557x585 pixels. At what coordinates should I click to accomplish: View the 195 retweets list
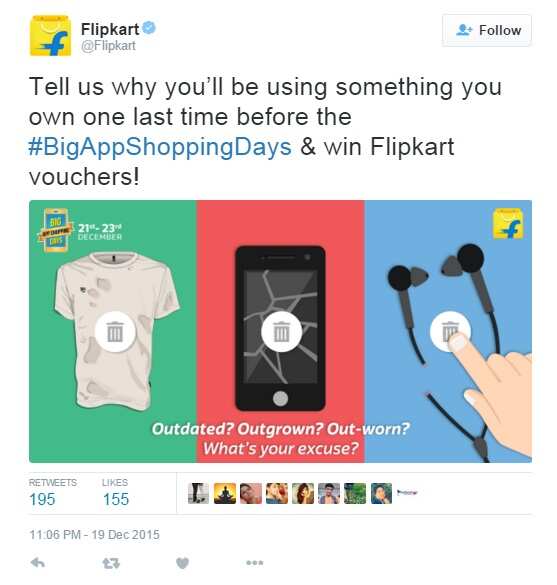point(53,493)
